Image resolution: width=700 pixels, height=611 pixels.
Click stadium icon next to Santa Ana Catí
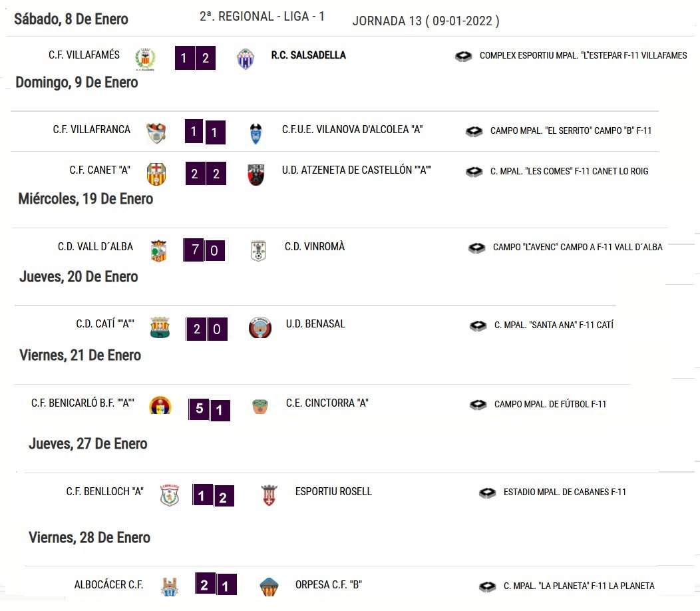coord(478,325)
